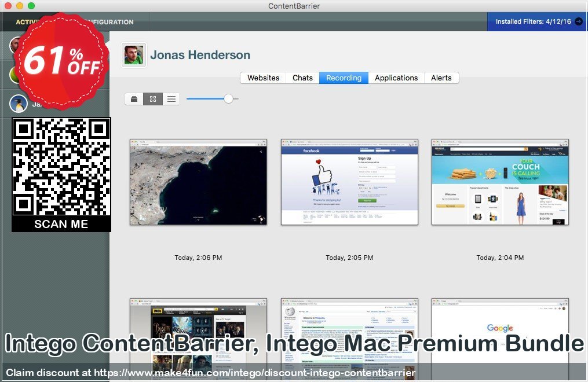Switch to list view mode icon

[171, 99]
